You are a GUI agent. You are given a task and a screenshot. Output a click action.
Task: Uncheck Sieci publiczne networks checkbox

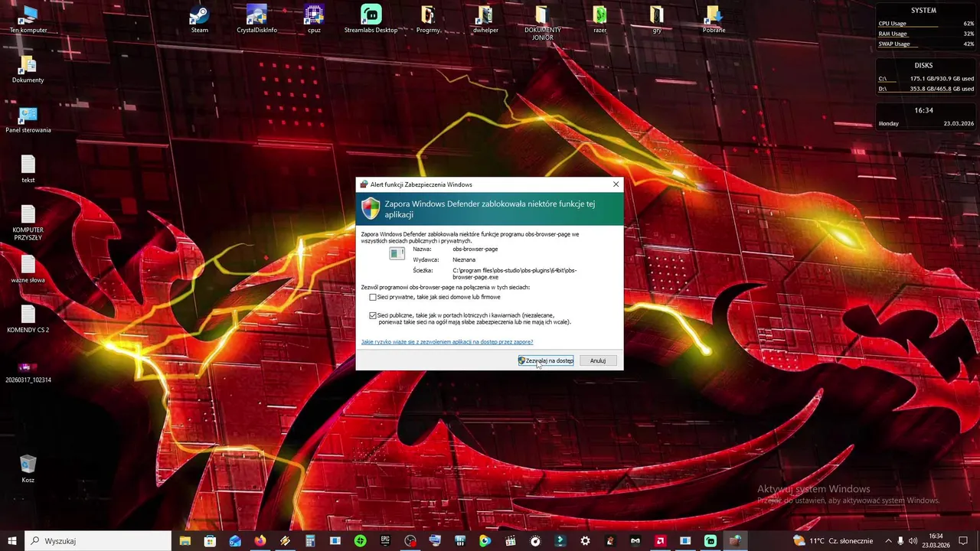[x=373, y=315]
